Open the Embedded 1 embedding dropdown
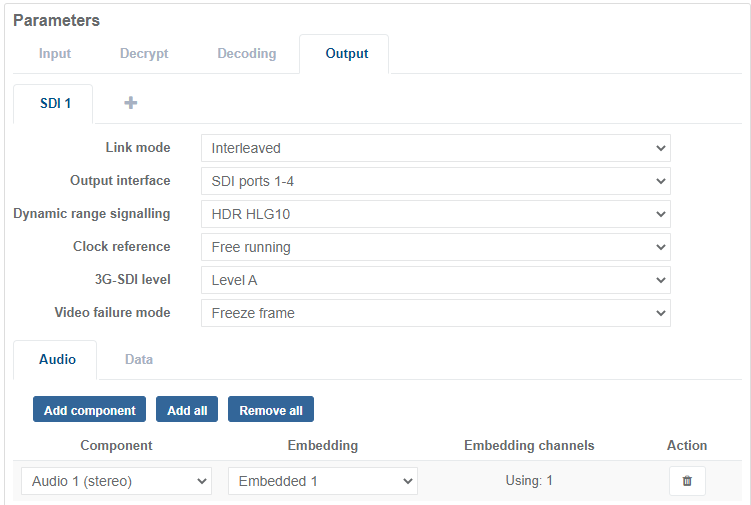 (x=322, y=481)
